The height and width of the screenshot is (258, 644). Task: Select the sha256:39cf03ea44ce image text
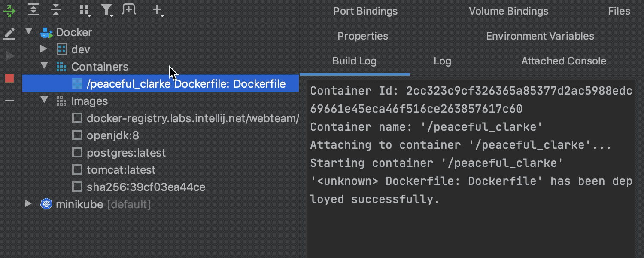pyautogui.click(x=146, y=187)
